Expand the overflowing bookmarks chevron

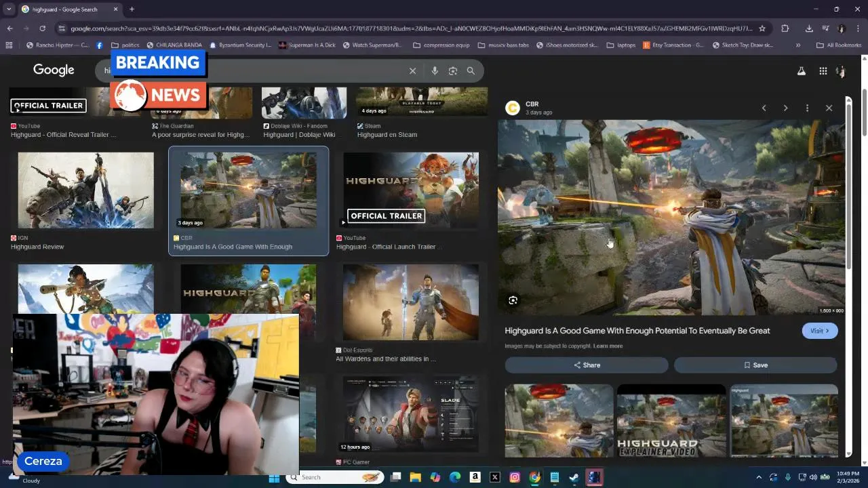798,45
